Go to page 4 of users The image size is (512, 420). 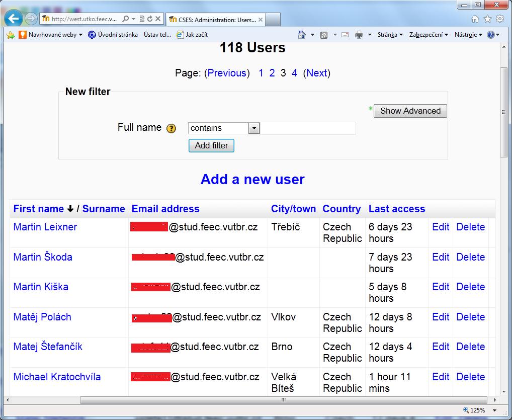[295, 73]
